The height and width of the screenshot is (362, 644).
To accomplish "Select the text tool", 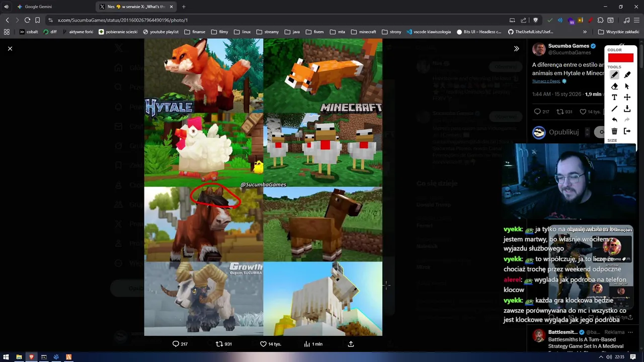I will (614, 98).
